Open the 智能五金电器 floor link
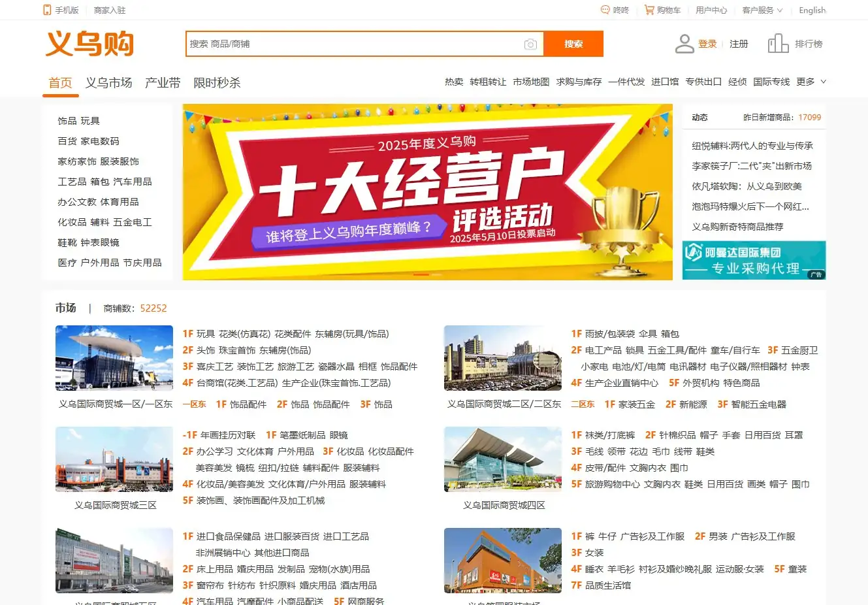Viewport: 868px width, 605px height. point(759,404)
